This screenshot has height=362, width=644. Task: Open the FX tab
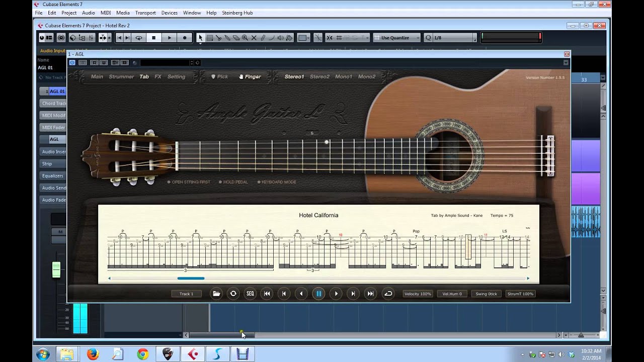click(158, 77)
